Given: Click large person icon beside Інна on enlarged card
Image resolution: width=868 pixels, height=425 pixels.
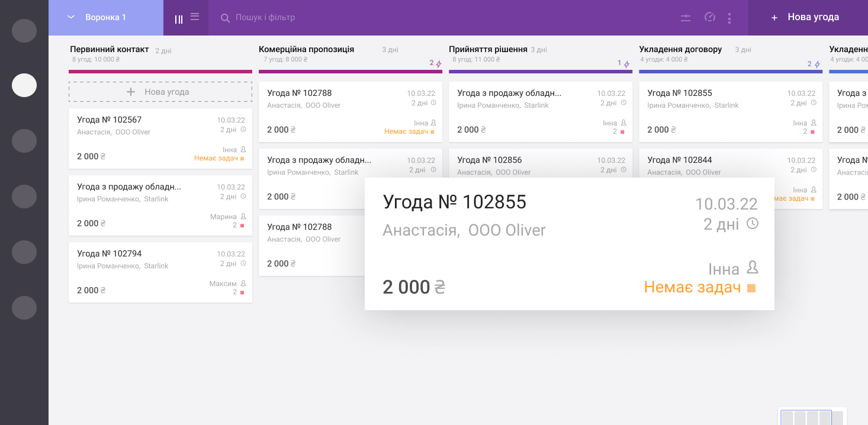Looking at the screenshot, I should 753,268.
